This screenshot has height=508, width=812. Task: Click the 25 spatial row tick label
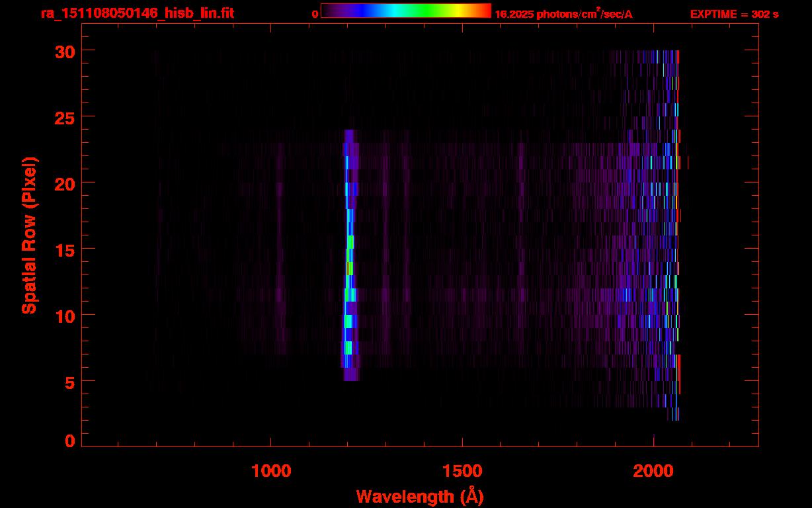point(65,117)
